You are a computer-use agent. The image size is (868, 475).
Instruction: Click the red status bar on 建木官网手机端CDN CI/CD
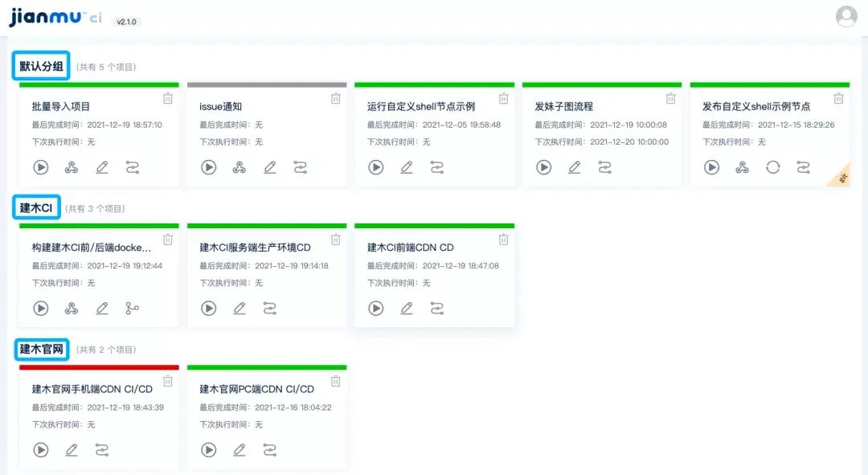(x=98, y=368)
